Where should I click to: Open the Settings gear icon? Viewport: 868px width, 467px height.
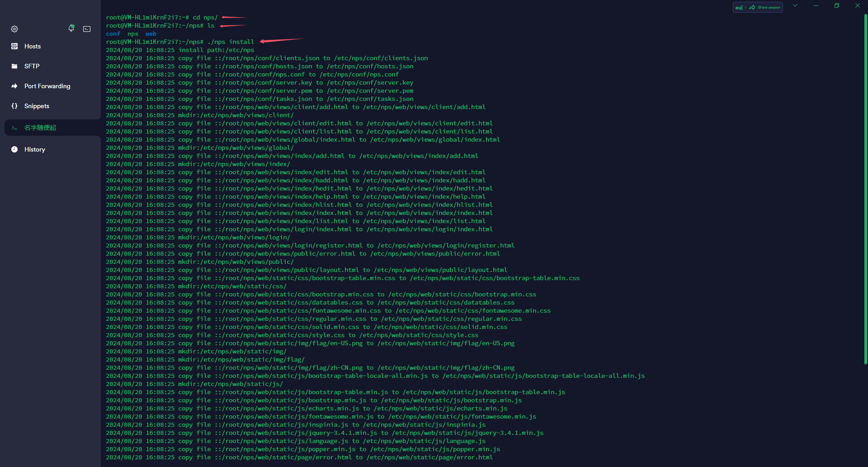tap(14, 29)
